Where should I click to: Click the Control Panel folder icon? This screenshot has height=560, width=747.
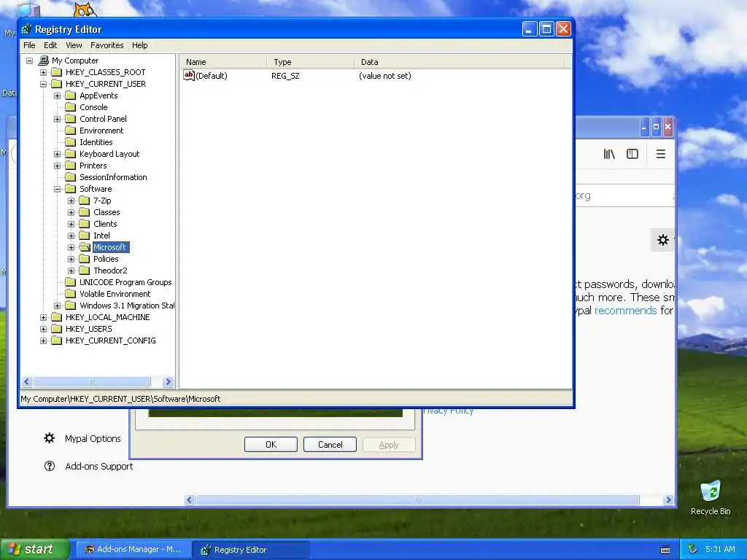tap(71, 119)
